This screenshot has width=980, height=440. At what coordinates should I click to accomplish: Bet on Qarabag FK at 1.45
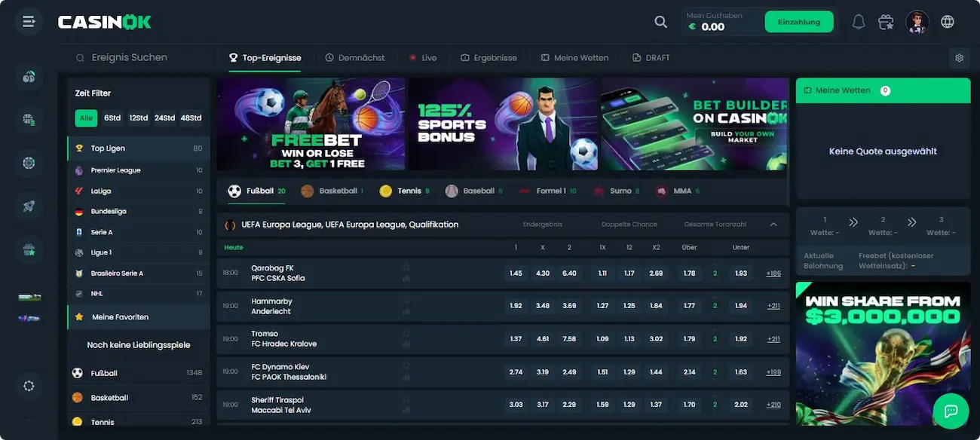coord(516,273)
